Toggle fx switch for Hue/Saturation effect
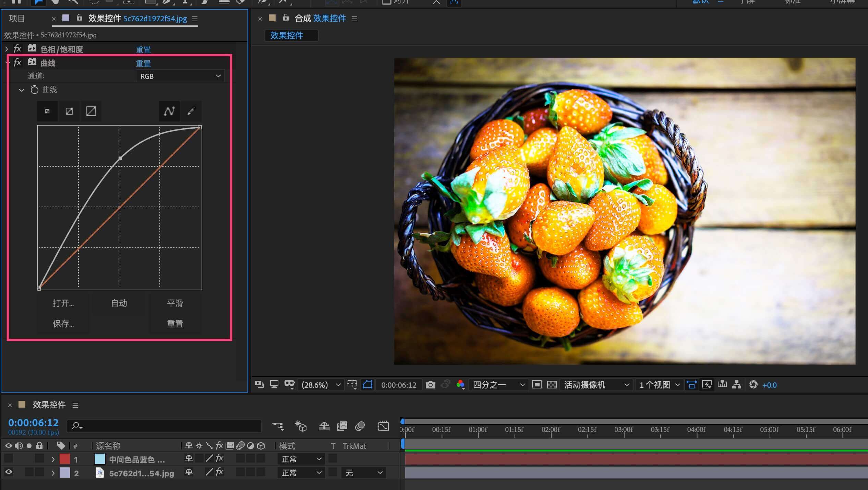 tap(17, 49)
